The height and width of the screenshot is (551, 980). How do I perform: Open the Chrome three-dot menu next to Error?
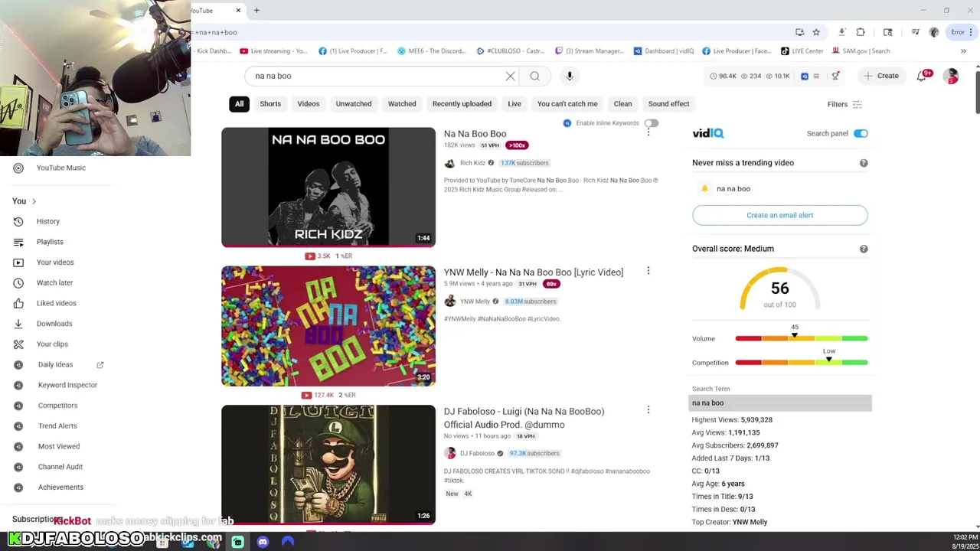tap(972, 32)
